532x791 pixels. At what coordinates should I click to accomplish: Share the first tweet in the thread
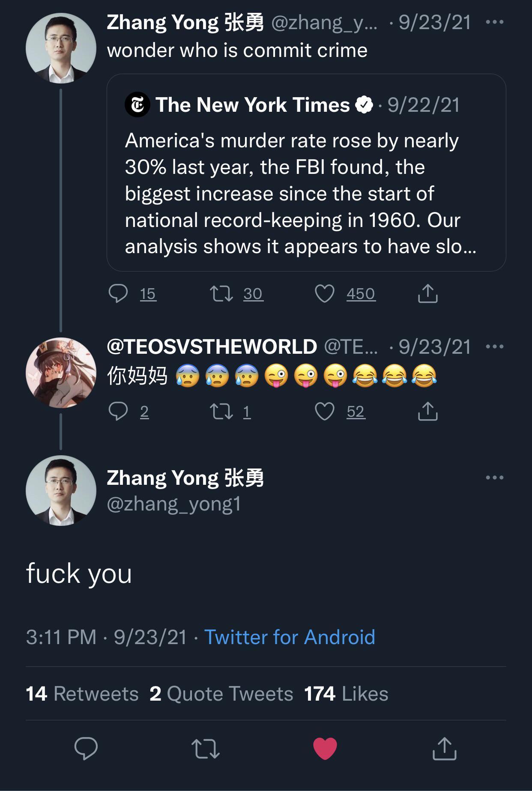point(427,294)
